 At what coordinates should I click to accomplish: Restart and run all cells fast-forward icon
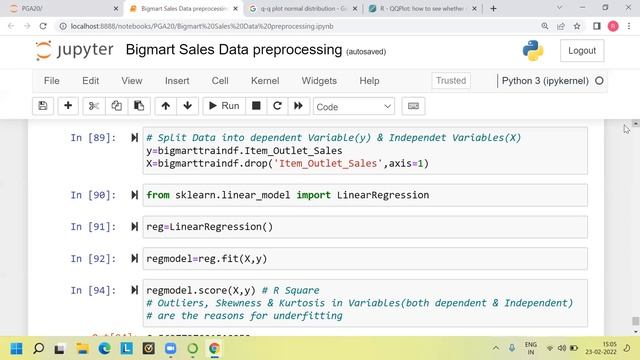click(298, 106)
